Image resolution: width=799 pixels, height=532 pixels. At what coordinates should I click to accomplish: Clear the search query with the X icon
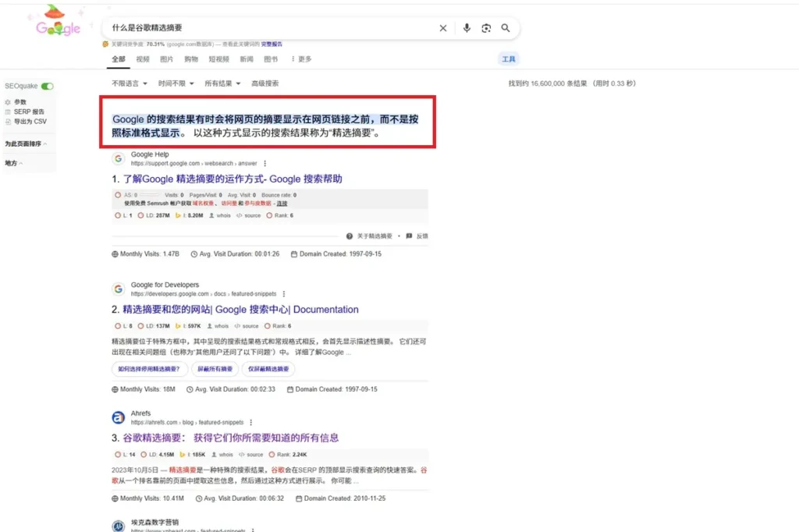click(x=443, y=28)
